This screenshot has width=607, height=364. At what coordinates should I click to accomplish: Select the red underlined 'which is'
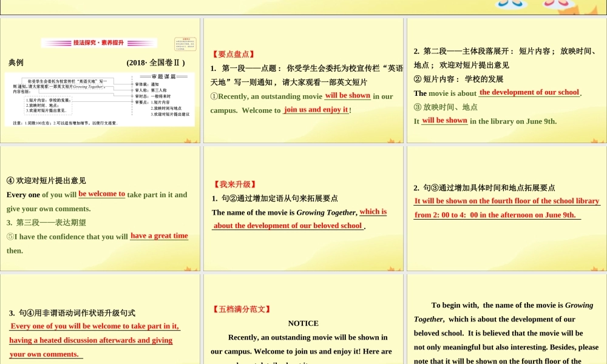373,212
